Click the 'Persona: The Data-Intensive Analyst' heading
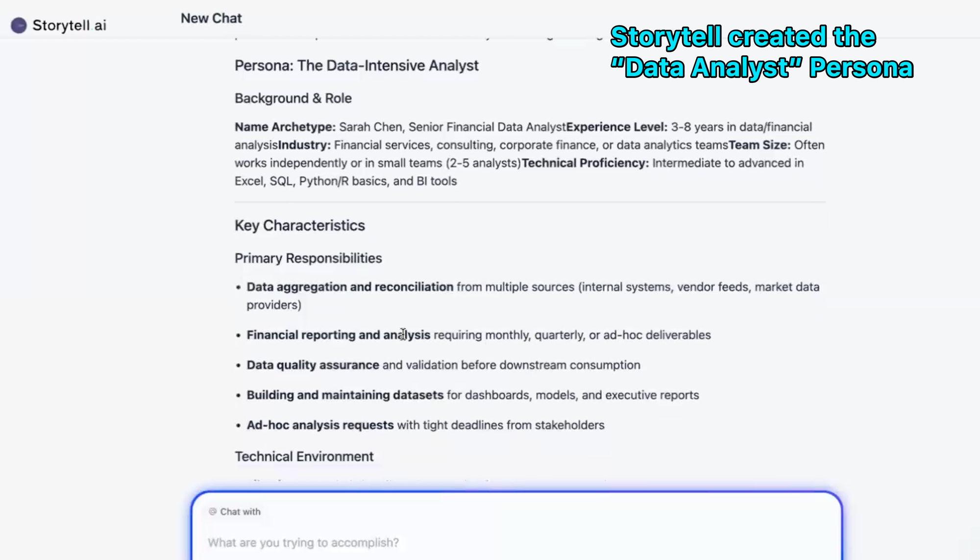 pyautogui.click(x=356, y=66)
